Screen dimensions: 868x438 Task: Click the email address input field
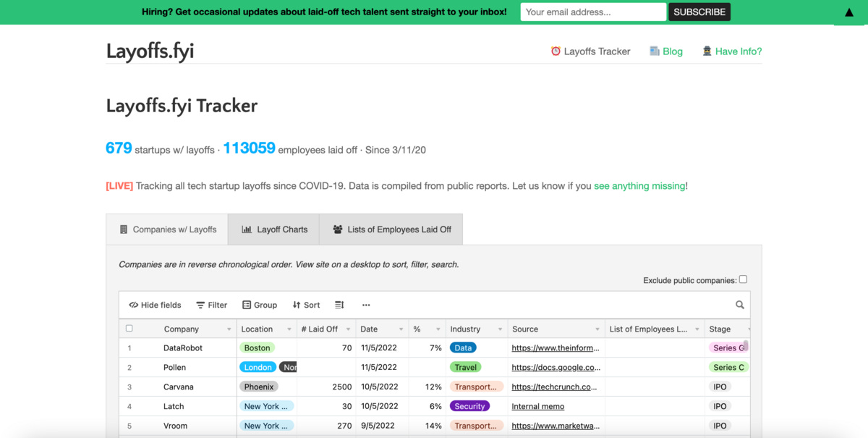pos(593,12)
